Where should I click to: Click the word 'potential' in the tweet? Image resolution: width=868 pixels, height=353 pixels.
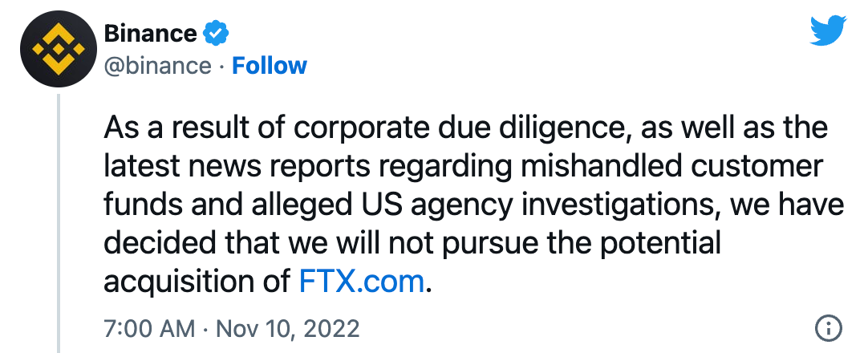[x=661, y=243]
